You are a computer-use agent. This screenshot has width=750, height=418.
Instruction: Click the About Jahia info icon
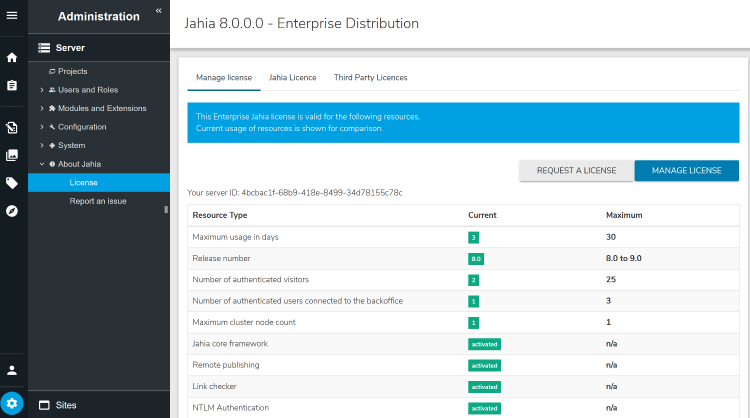(x=52, y=164)
